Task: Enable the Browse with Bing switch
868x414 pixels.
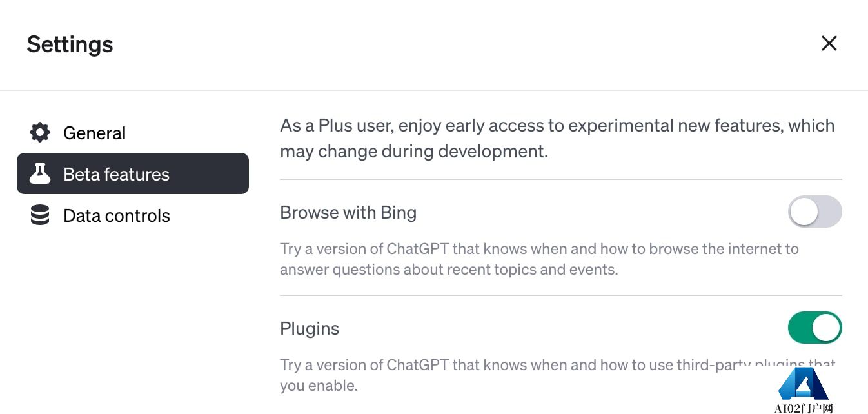Action: [x=815, y=212]
